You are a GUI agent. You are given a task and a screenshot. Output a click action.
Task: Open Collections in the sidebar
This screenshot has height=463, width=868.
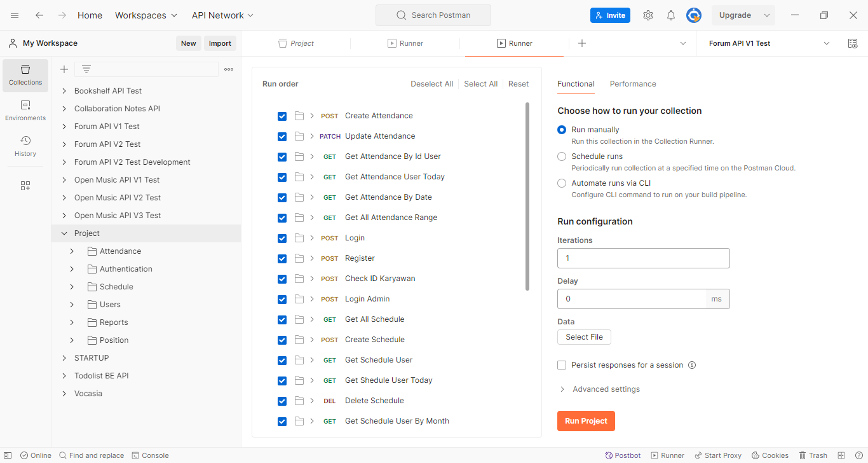click(x=25, y=76)
